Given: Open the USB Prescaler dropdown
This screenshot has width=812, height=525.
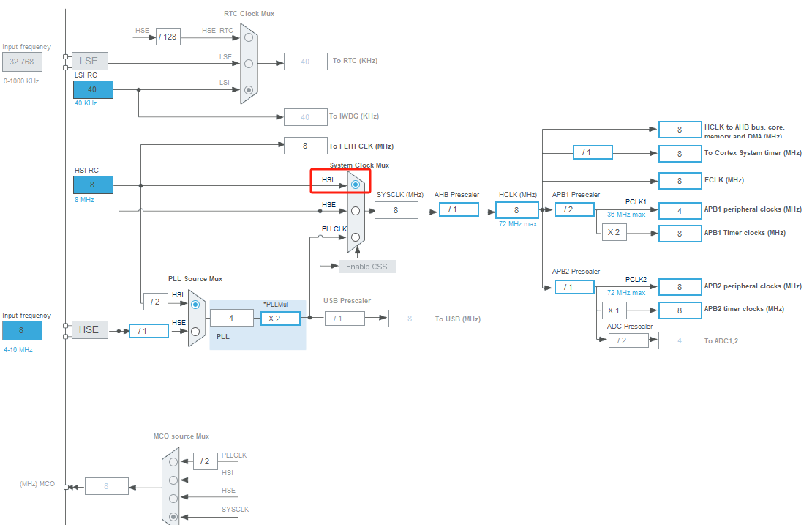Looking at the screenshot, I should coord(345,318).
